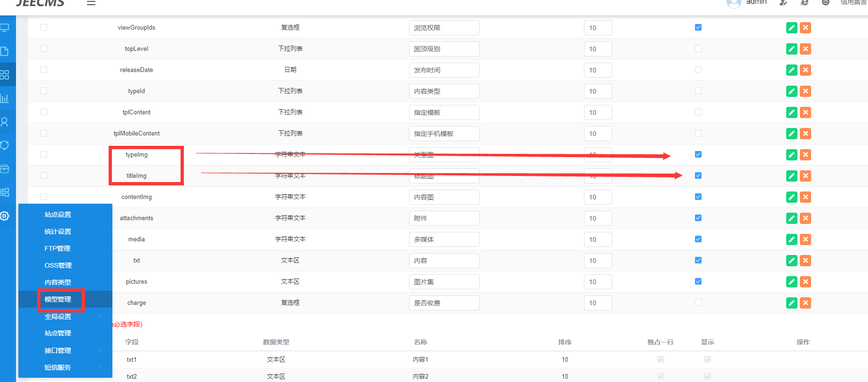868x382 pixels.
Task: Edit the releaseDate field row
Action: click(791, 70)
